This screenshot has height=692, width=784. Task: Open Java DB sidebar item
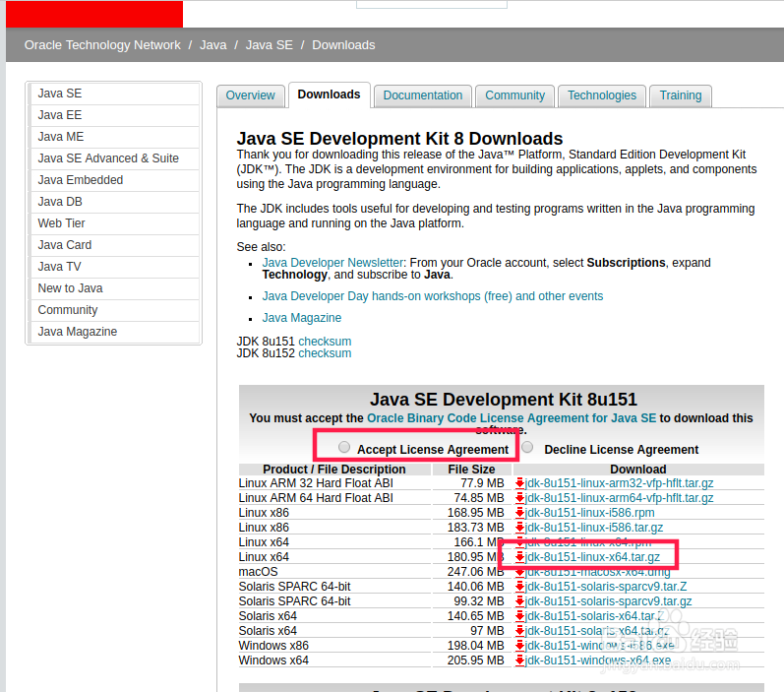(x=114, y=202)
